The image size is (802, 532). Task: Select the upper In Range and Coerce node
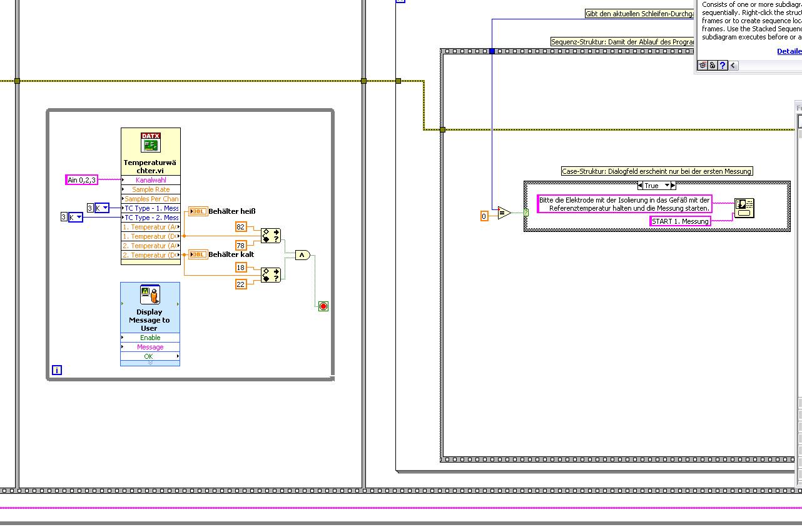pos(271,236)
